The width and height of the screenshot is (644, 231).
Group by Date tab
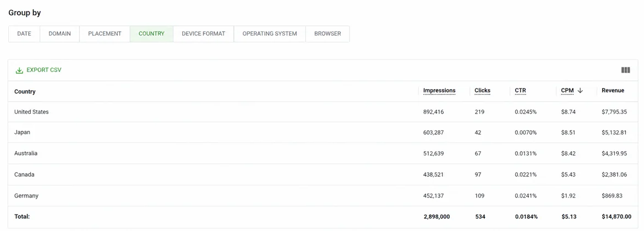[x=24, y=34]
